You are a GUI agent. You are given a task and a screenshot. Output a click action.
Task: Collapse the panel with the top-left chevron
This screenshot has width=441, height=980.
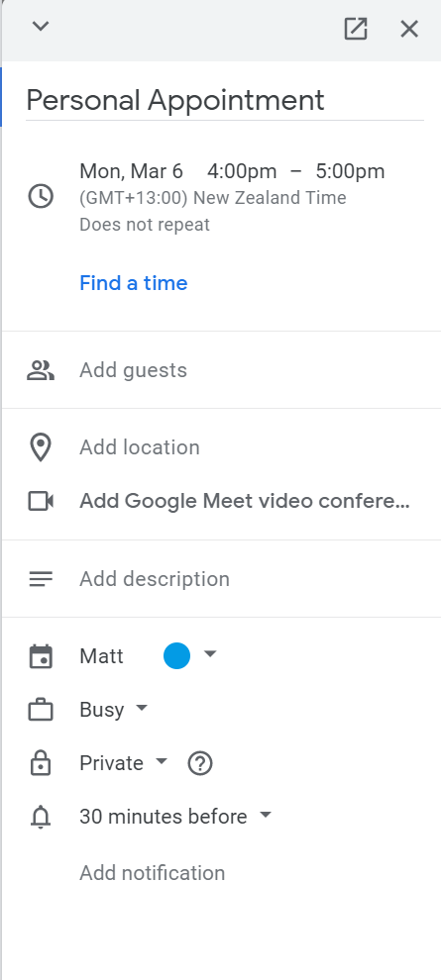click(41, 27)
